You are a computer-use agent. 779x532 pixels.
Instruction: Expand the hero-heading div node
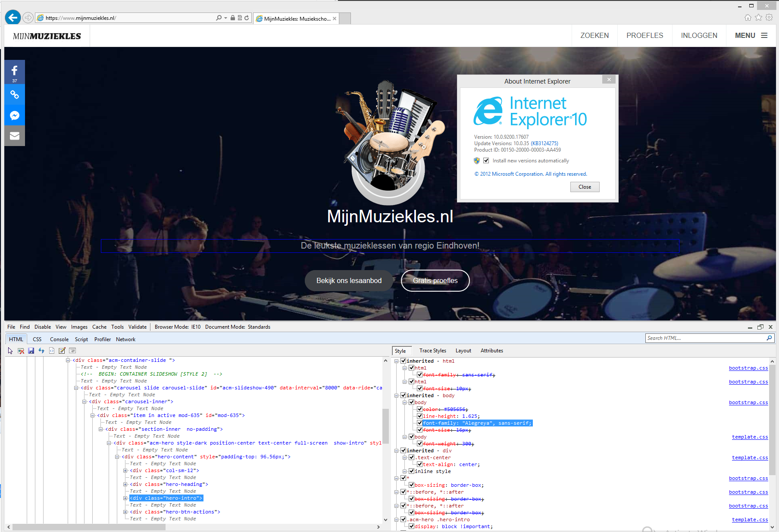click(x=125, y=485)
